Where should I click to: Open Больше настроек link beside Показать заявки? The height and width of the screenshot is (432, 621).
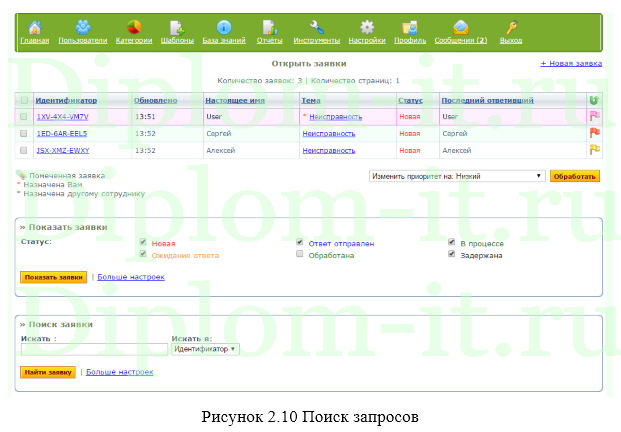tap(131, 277)
